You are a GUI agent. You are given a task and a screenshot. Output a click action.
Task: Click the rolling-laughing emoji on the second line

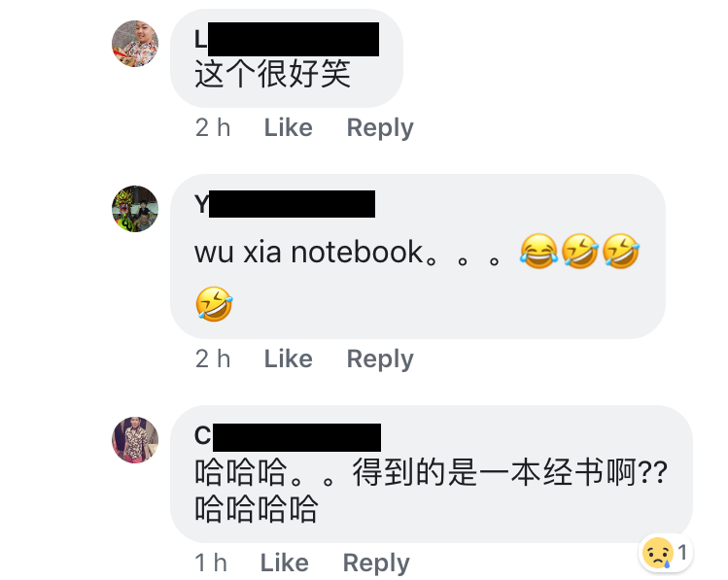pyautogui.click(x=214, y=304)
